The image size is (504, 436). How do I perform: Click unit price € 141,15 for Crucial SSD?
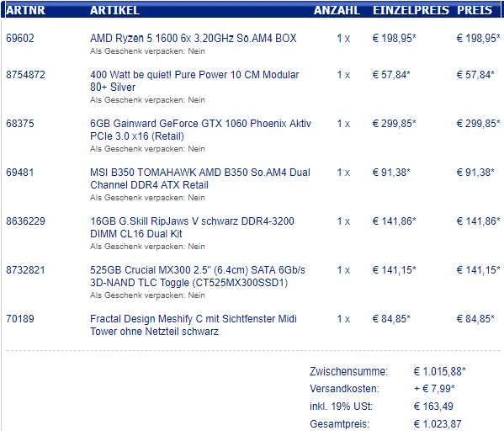tap(394, 270)
